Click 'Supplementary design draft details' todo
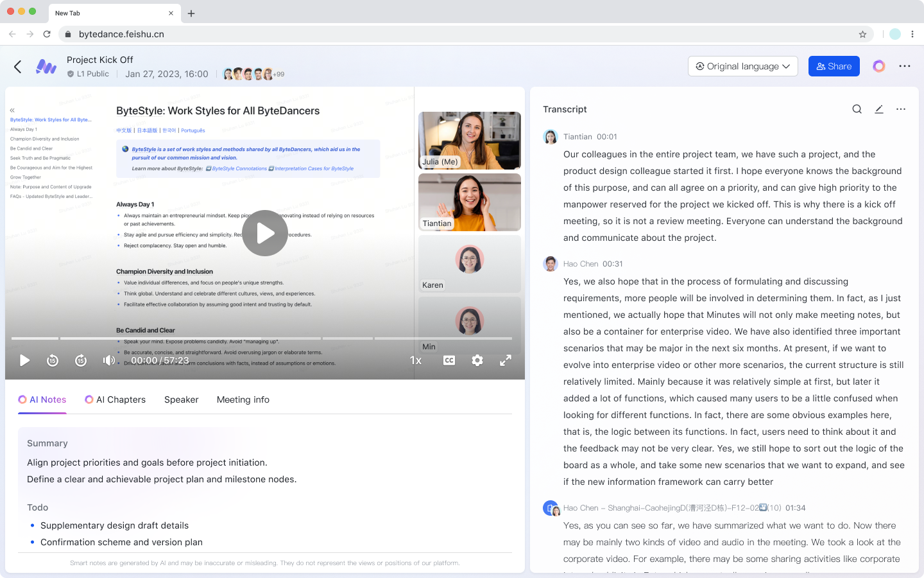924x578 pixels. point(114,525)
